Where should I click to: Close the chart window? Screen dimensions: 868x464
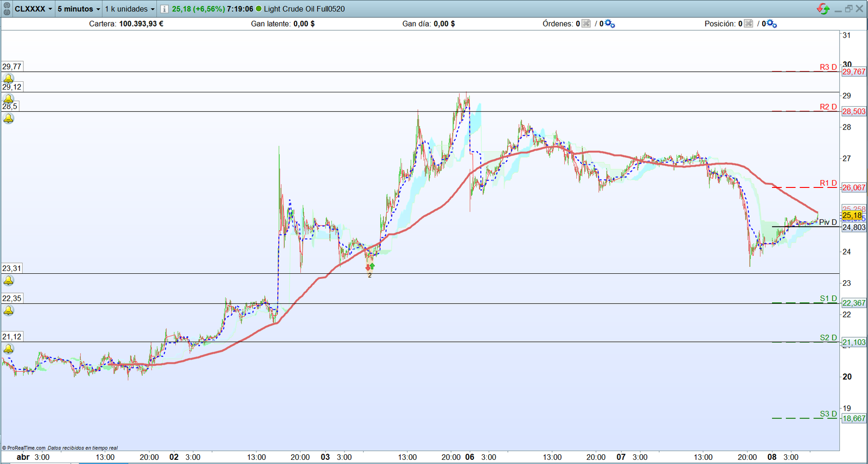coord(859,9)
